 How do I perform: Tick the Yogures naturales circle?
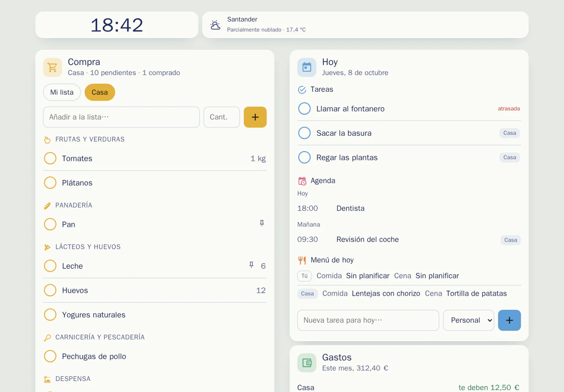(x=50, y=315)
